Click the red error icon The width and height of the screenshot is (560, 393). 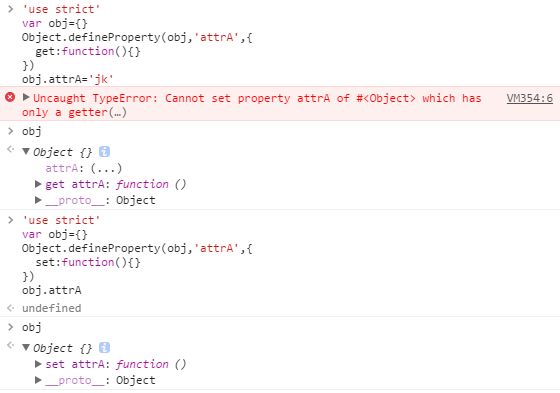[x=10, y=97]
